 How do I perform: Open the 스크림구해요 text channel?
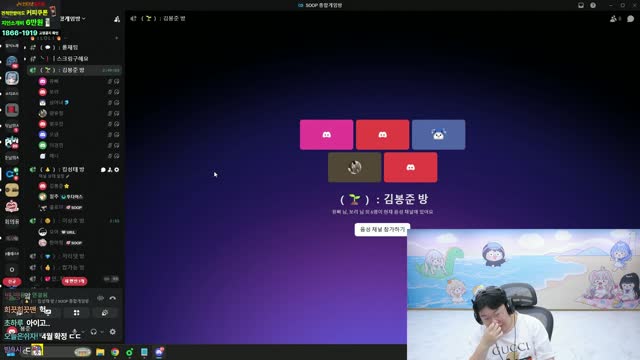coord(75,59)
